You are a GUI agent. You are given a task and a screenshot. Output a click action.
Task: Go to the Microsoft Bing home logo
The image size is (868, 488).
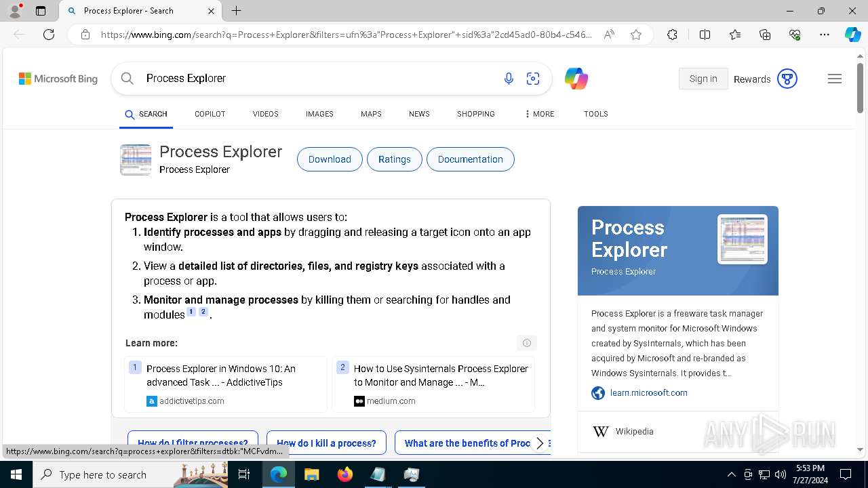click(58, 79)
